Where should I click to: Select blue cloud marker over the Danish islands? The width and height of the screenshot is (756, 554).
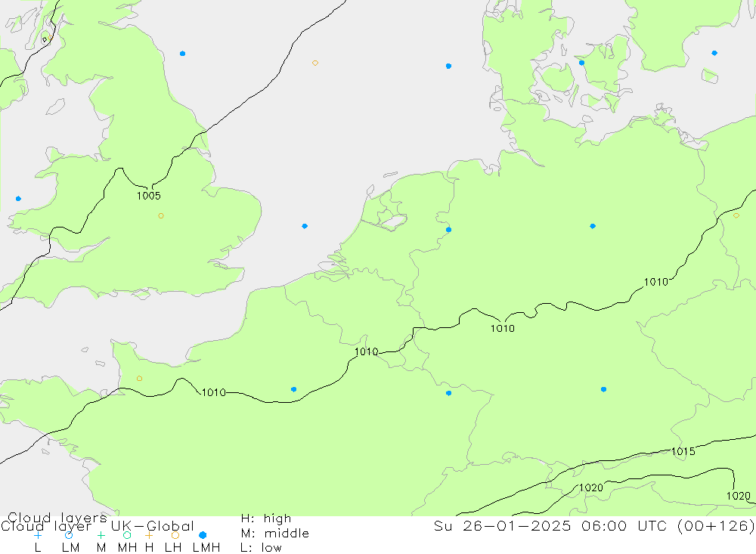coord(581,63)
